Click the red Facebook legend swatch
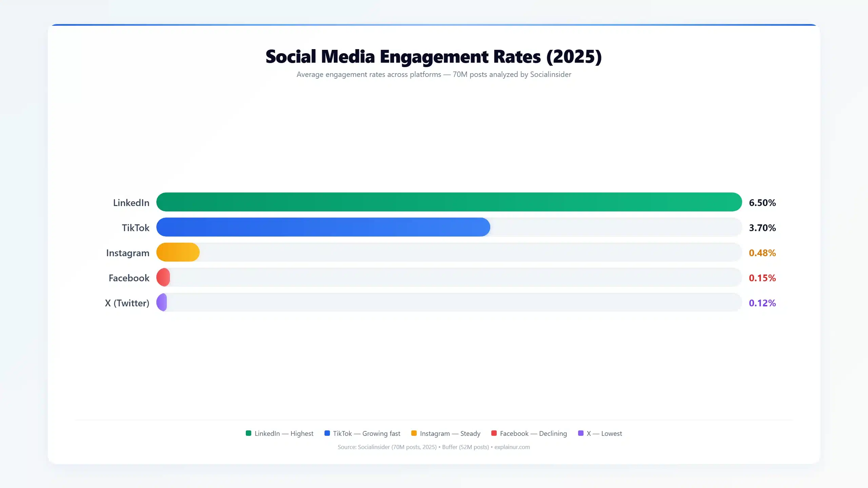Viewport: 868px width, 488px height. [x=494, y=433]
